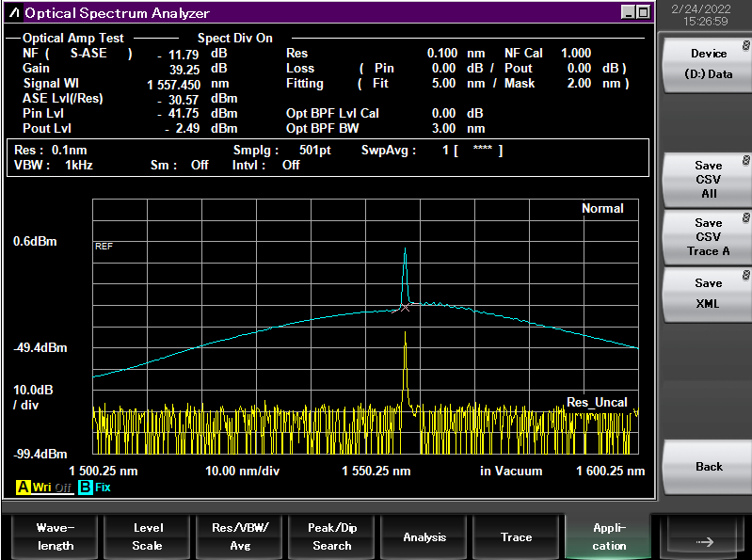This screenshot has height=560, width=752.
Task: Open the Level Scale menu
Action: pos(148,537)
